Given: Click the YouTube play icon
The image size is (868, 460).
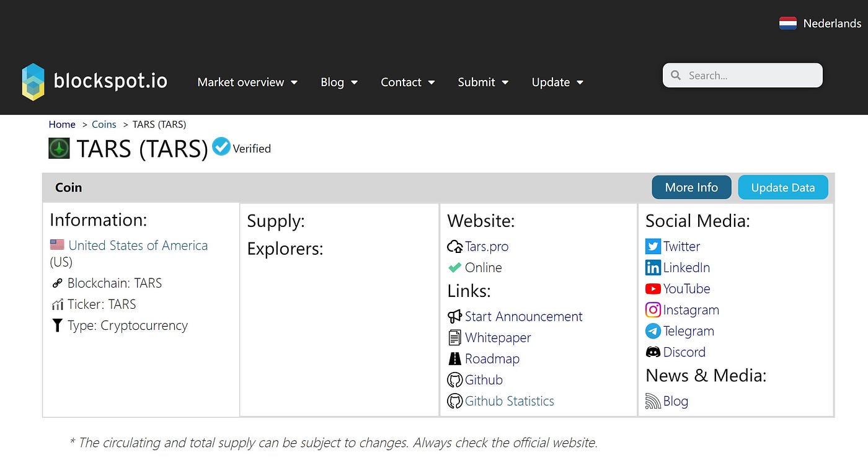Looking at the screenshot, I should [x=653, y=288].
